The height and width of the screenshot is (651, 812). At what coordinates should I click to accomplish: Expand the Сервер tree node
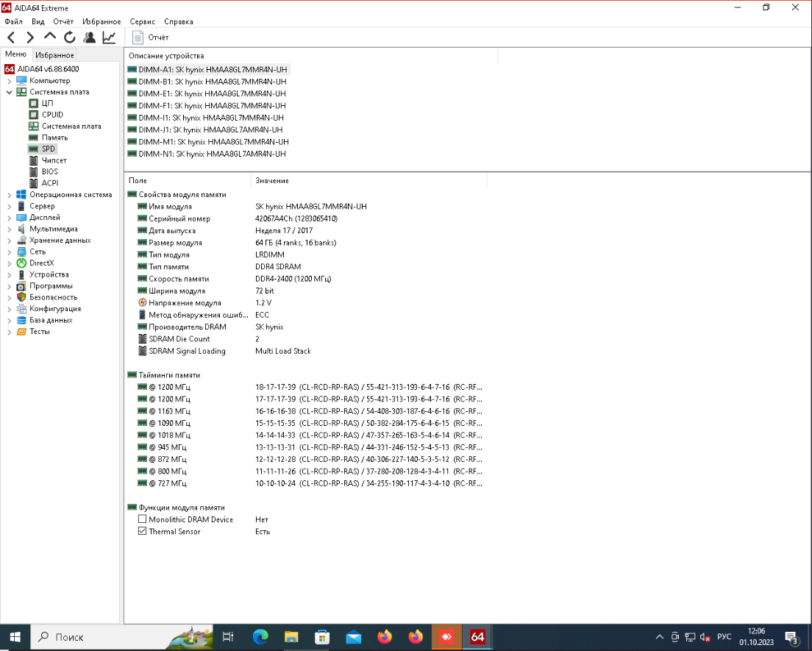(9, 206)
